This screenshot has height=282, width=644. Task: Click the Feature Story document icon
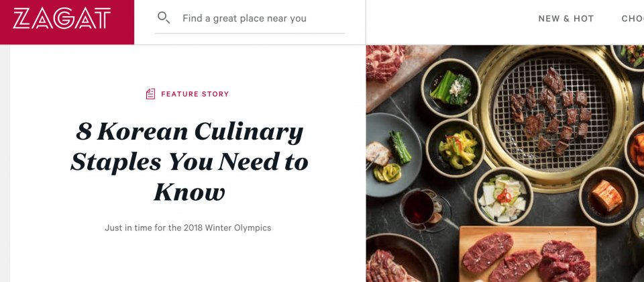[x=151, y=94]
